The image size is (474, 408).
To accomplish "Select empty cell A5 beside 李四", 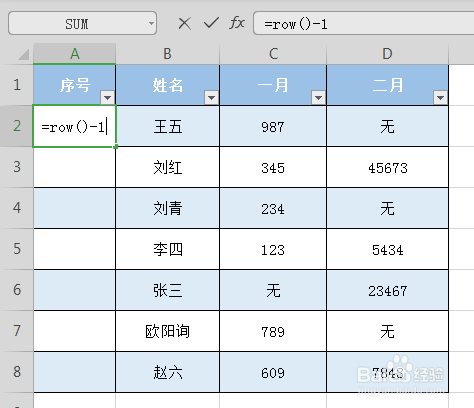I will pos(75,249).
